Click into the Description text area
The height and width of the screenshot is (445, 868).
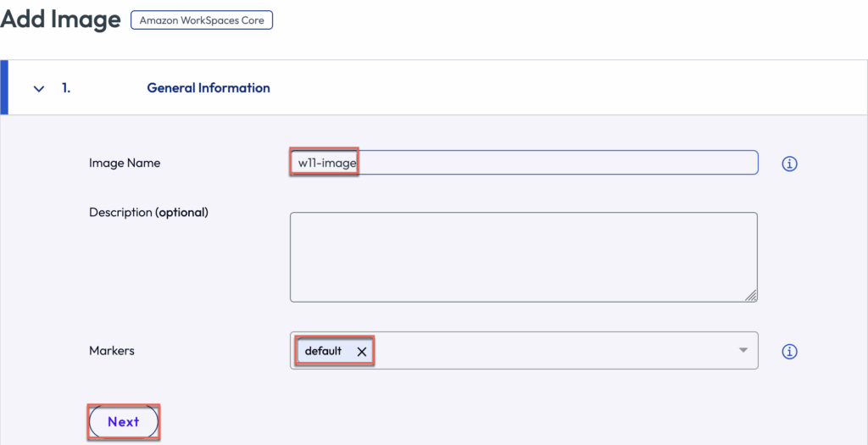(x=523, y=256)
